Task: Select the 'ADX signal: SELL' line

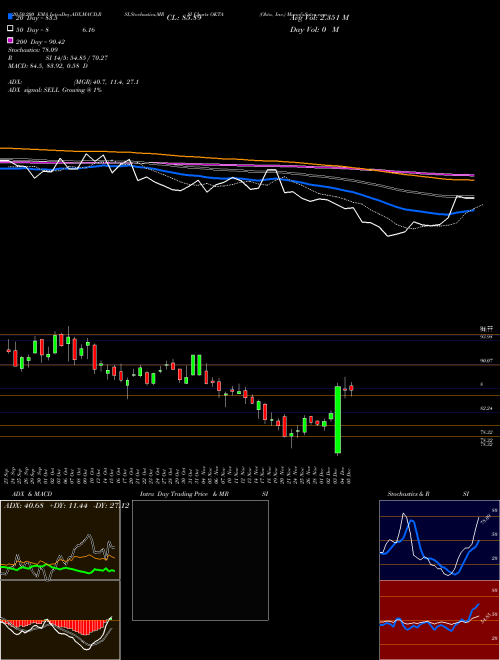Action: 55,90
